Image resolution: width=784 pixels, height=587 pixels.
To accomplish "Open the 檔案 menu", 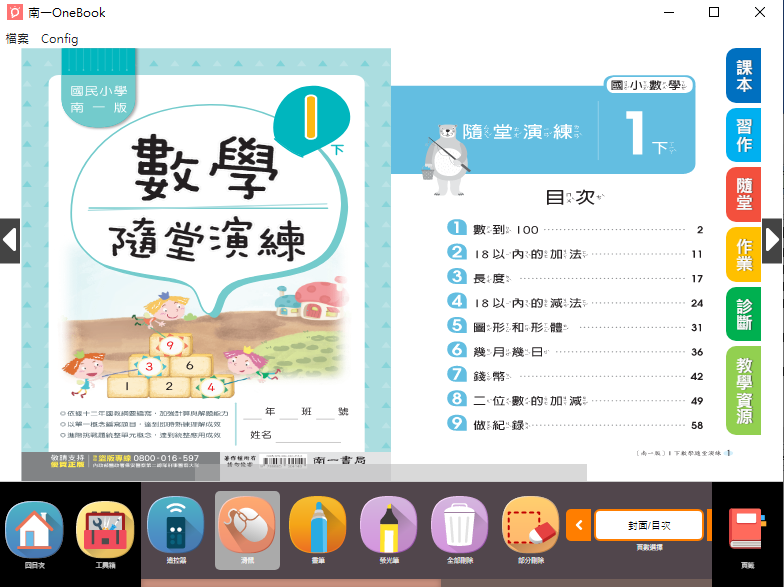I will pos(17,39).
